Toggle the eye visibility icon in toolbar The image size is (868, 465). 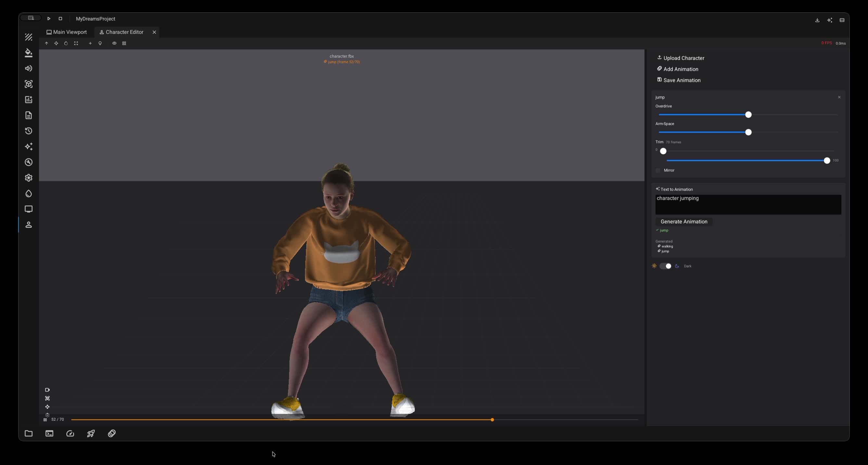(114, 43)
